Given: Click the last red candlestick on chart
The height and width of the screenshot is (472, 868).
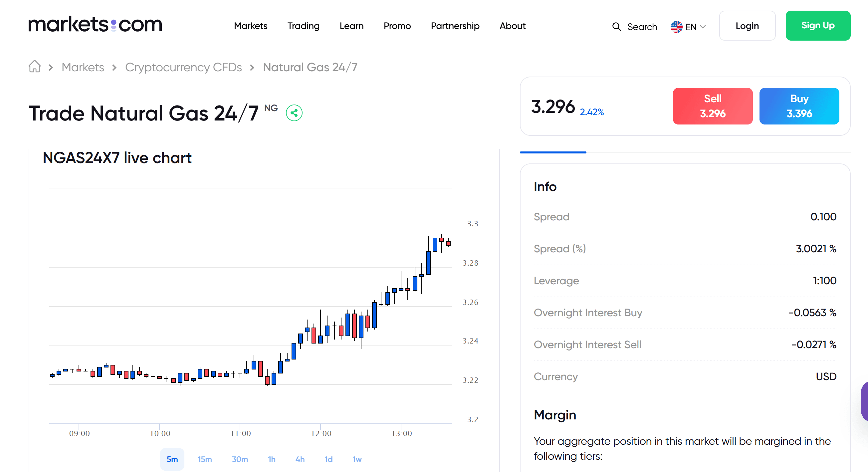Looking at the screenshot, I should tap(448, 243).
